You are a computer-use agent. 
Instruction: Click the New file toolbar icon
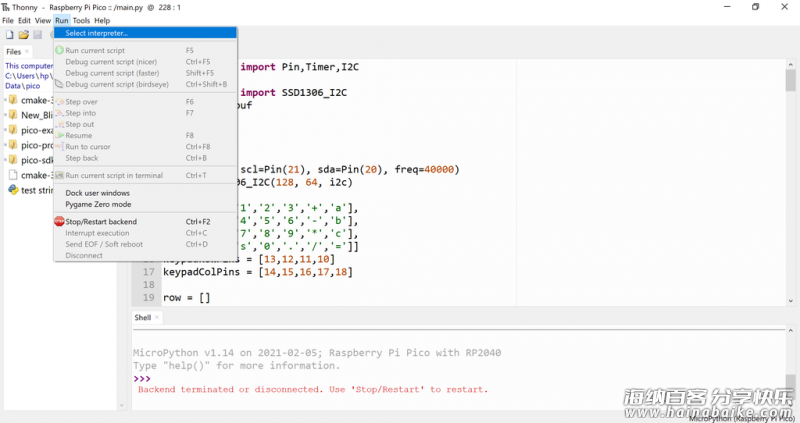pos(9,35)
